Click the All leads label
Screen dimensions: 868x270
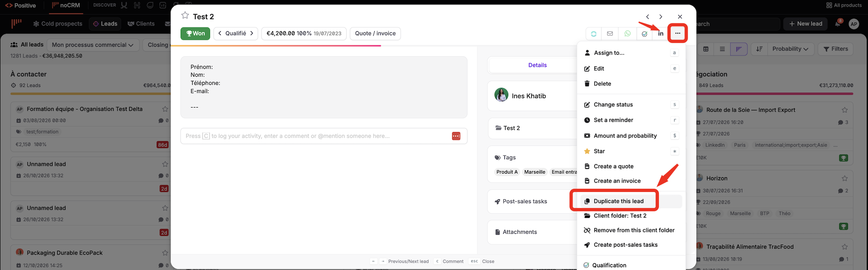click(32, 45)
